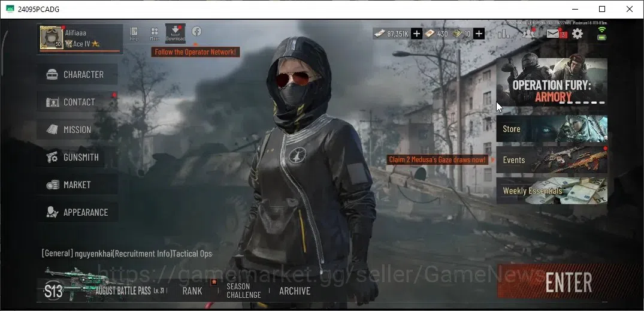
Task: Open the Alifiaaa player avatar profile
Action: coord(52,38)
